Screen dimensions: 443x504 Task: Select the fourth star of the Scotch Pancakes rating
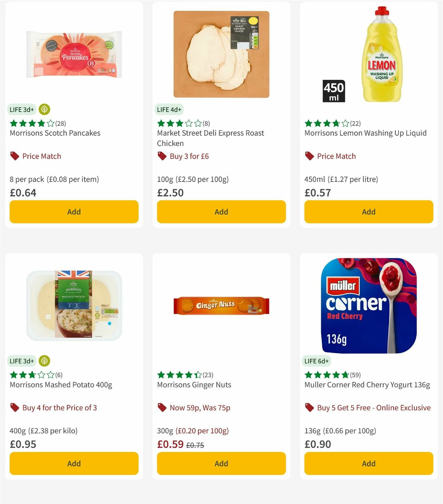point(41,123)
